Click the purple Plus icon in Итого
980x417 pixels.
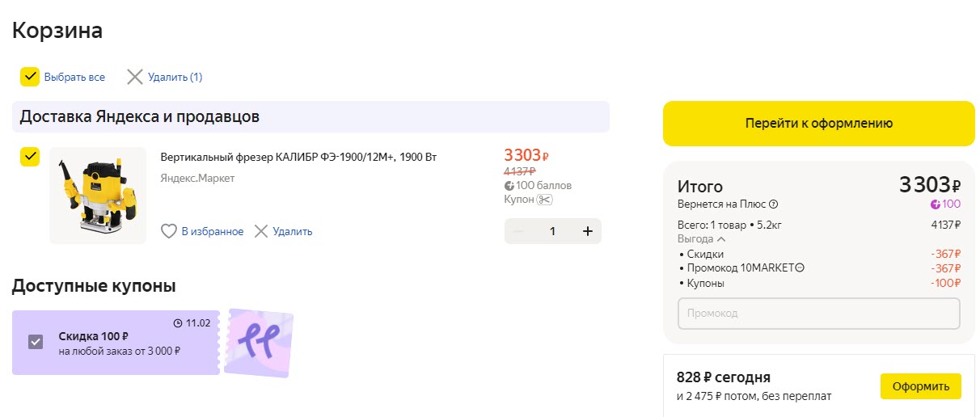[936, 204]
